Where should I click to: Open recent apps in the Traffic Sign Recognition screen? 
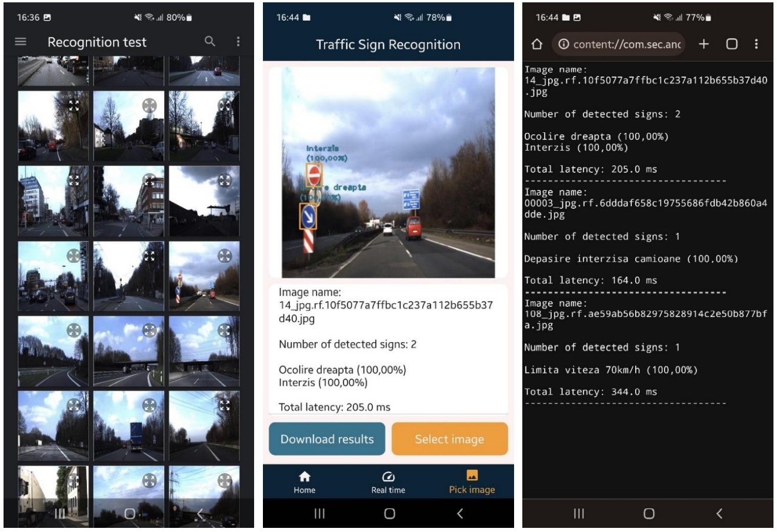coord(319,514)
